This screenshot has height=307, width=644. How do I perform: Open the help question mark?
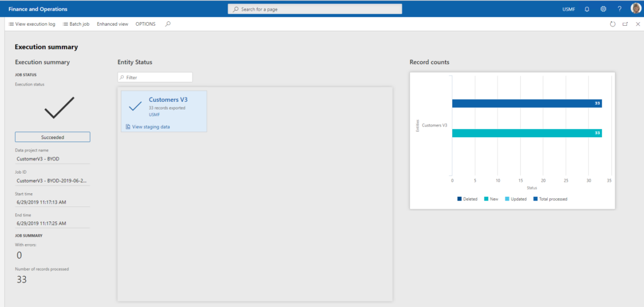coord(619,9)
